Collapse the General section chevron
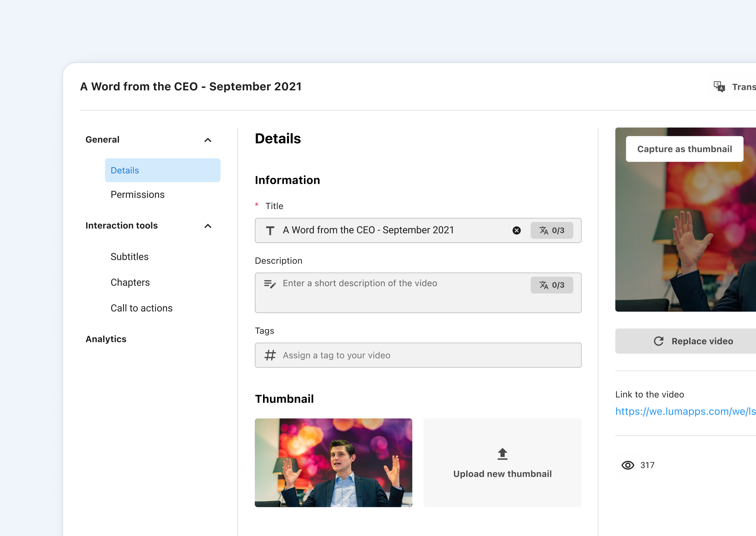Screen dimensions: 756x536 208,140
